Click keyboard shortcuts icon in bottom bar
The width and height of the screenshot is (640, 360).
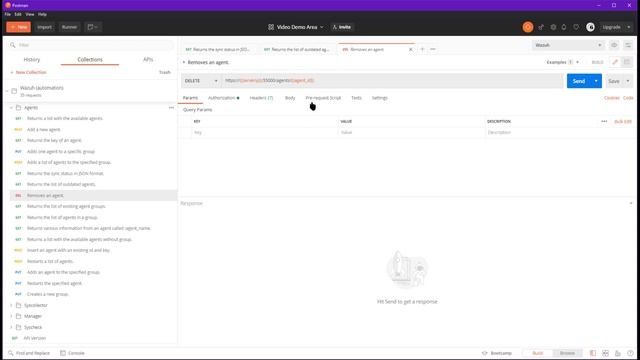[618, 353]
